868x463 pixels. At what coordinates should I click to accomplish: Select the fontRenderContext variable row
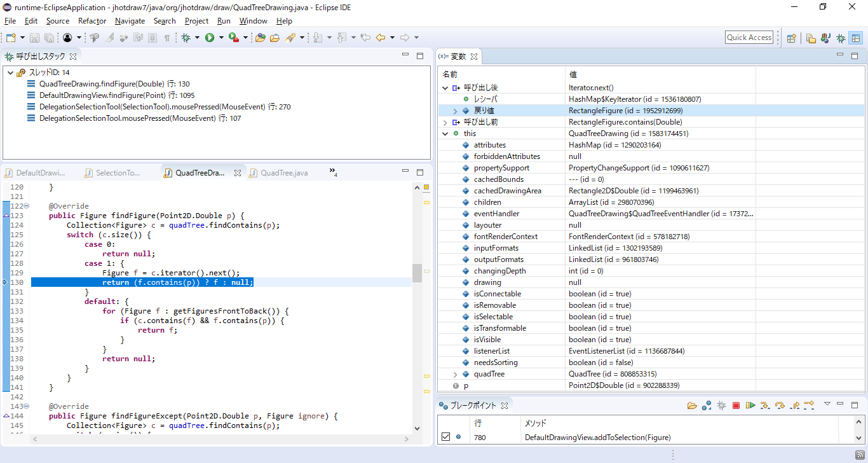(651, 237)
